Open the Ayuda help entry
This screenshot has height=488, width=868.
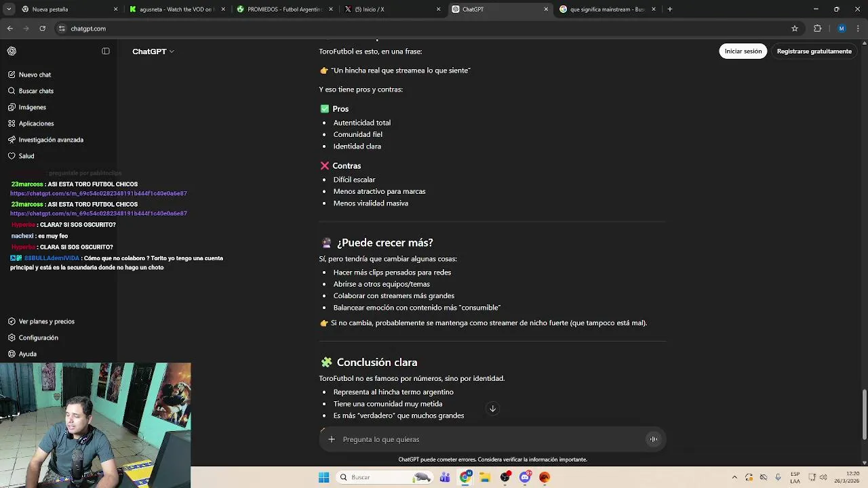pos(27,354)
